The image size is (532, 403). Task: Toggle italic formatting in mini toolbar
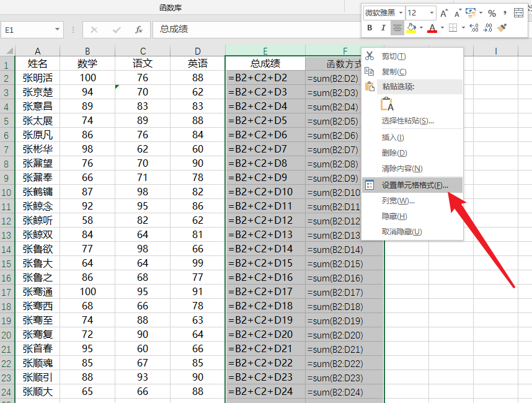coord(383,28)
